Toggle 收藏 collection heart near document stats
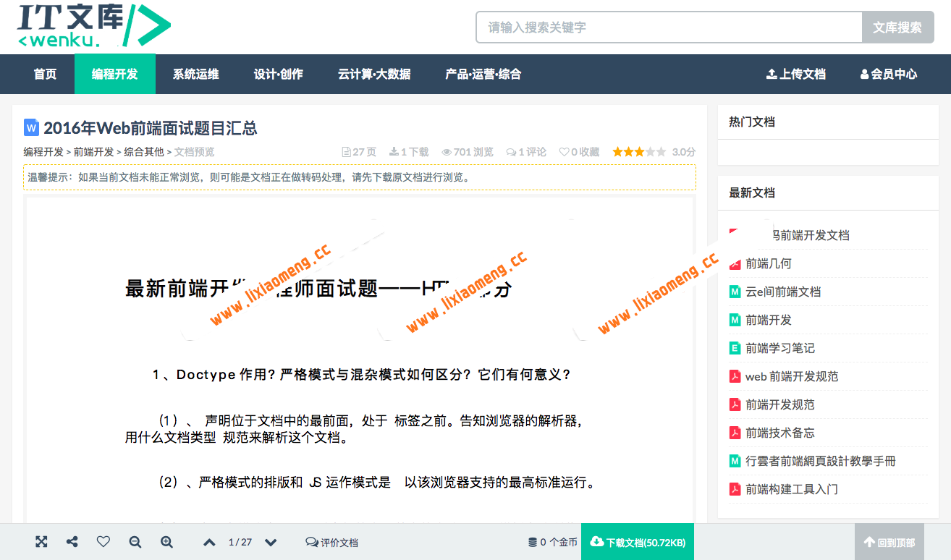This screenshot has width=951, height=560. point(565,151)
